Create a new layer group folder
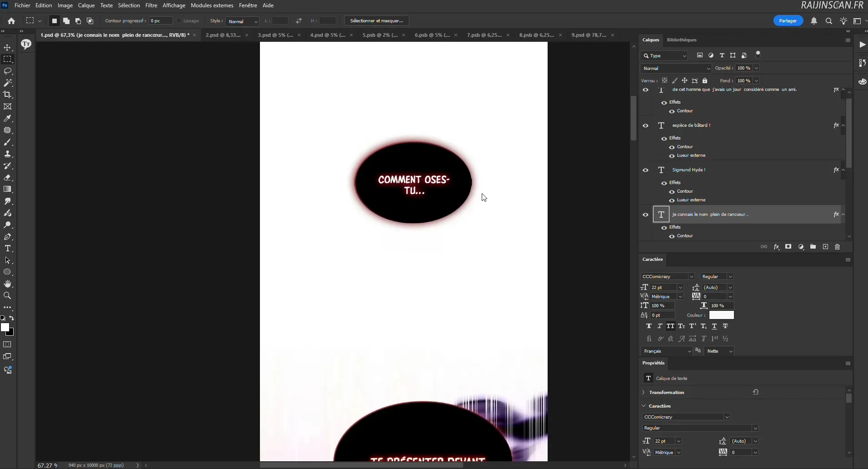This screenshot has width=868, height=469. coord(813,247)
